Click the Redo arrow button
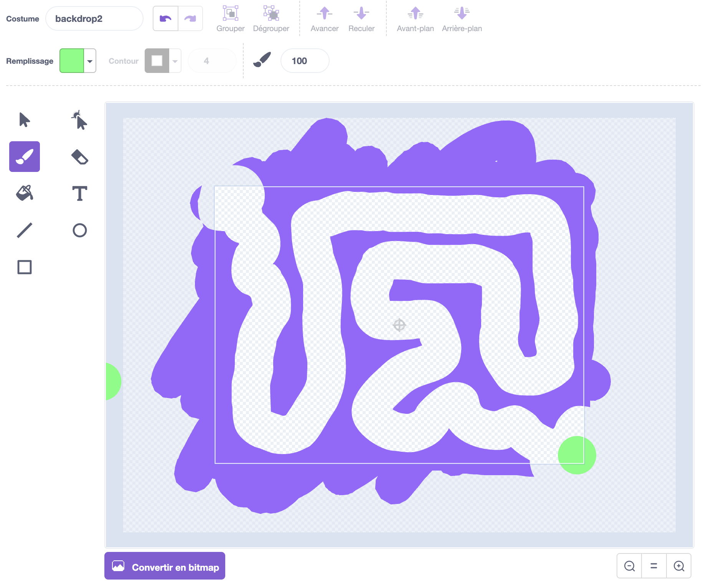 coord(190,18)
